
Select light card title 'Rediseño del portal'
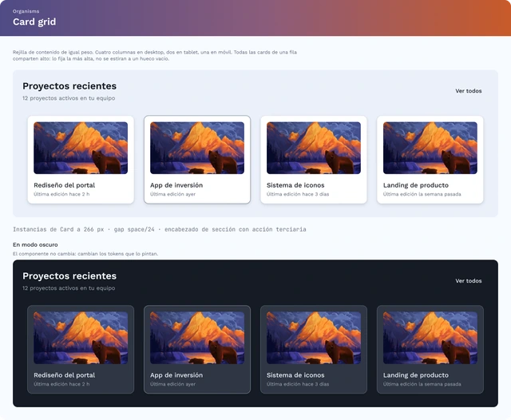pos(64,185)
